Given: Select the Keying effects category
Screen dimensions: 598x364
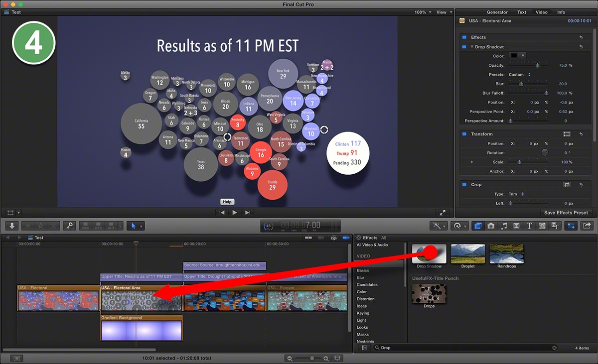Looking at the screenshot, I should 363,313.
